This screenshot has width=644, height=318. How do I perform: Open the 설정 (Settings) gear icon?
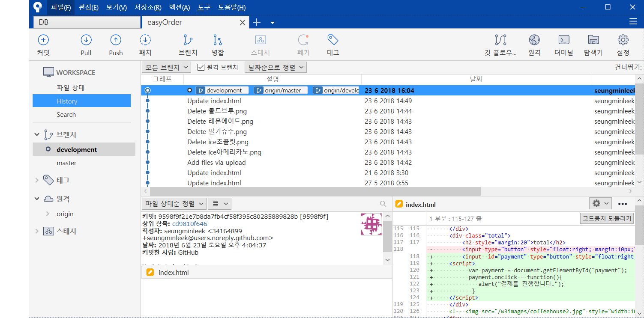tap(623, 40)
